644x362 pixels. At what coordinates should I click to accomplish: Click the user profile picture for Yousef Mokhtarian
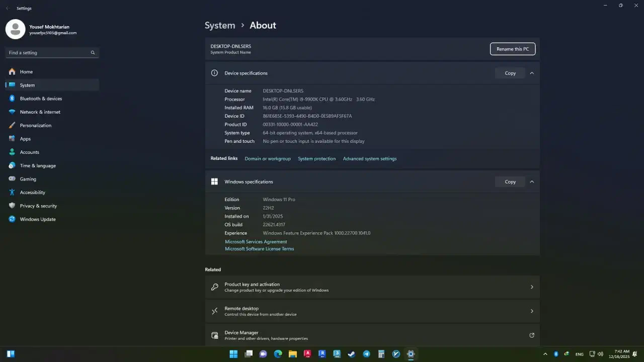pyautogui.click(x=15, y=29)
